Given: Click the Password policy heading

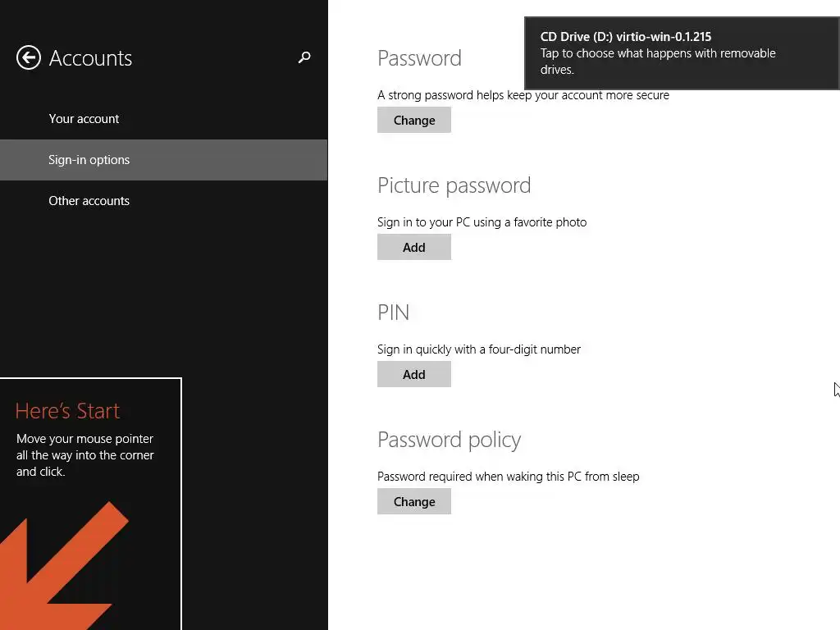Looking at the screenshot, I should click(x=449, y=440).
